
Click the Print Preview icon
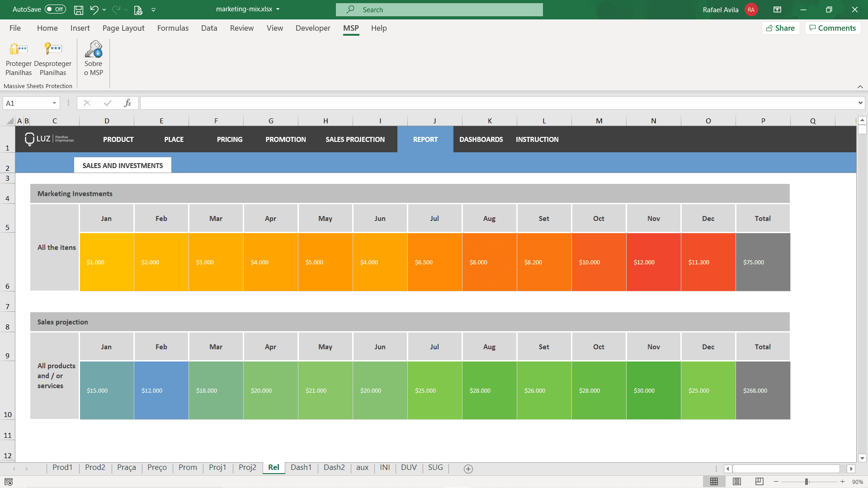(x=138, y=9)
